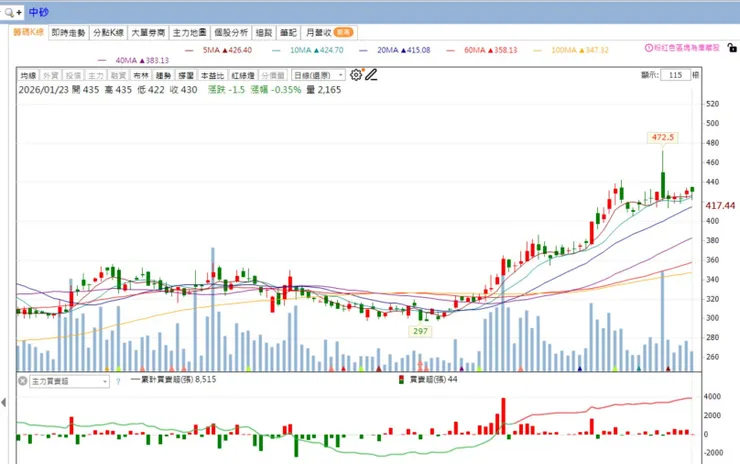Click the 顯示 bar count field showing 115

coord(675,75)
